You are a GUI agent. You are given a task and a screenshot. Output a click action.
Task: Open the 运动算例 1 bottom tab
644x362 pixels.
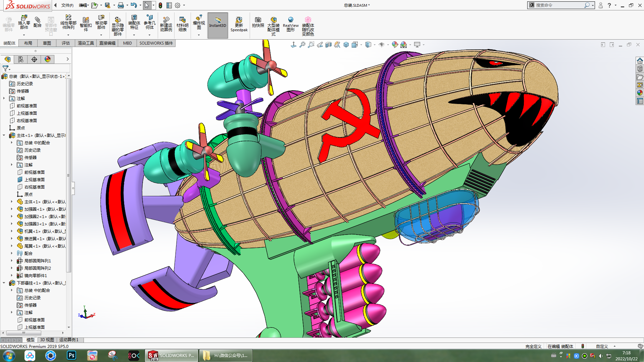pyautogui.click(x=69, y=340)
